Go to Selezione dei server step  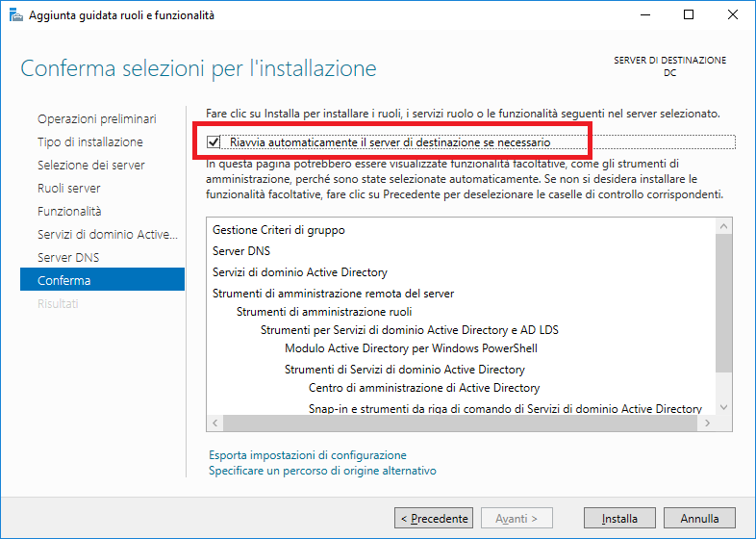[x=91, y=165]
